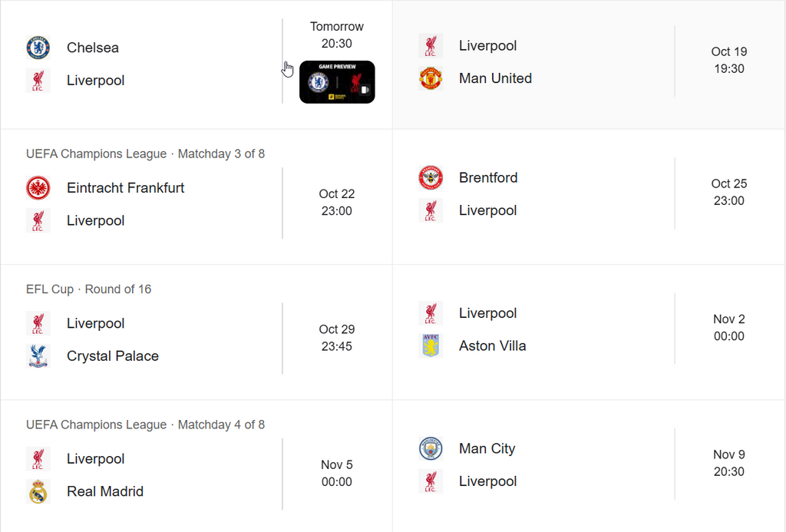Open the Oct 19 19:30 match time
Screen dimensions: 786x532
[x=728, y=60]
